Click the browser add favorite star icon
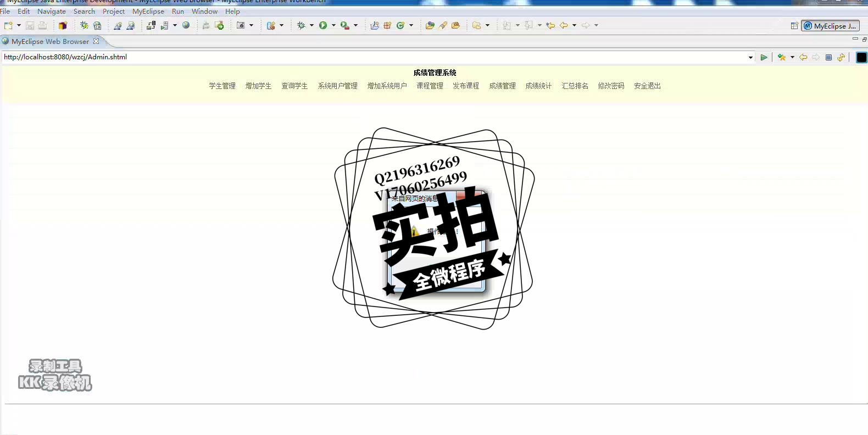Viewport: 868px width, 435px height. tap(782, 57)
